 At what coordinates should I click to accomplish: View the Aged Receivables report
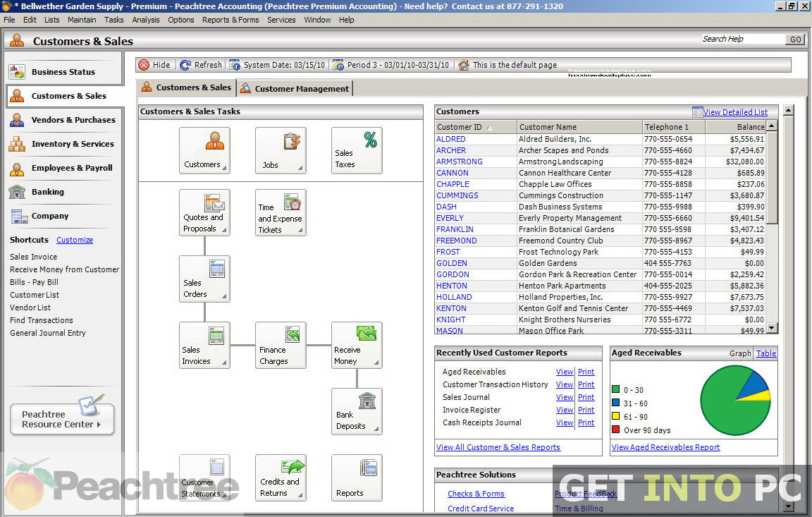[565, 372]
